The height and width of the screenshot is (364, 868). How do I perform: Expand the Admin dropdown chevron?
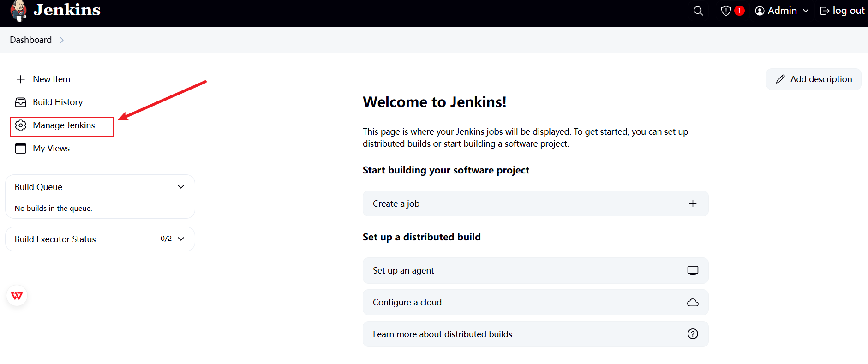coord(806,11)
